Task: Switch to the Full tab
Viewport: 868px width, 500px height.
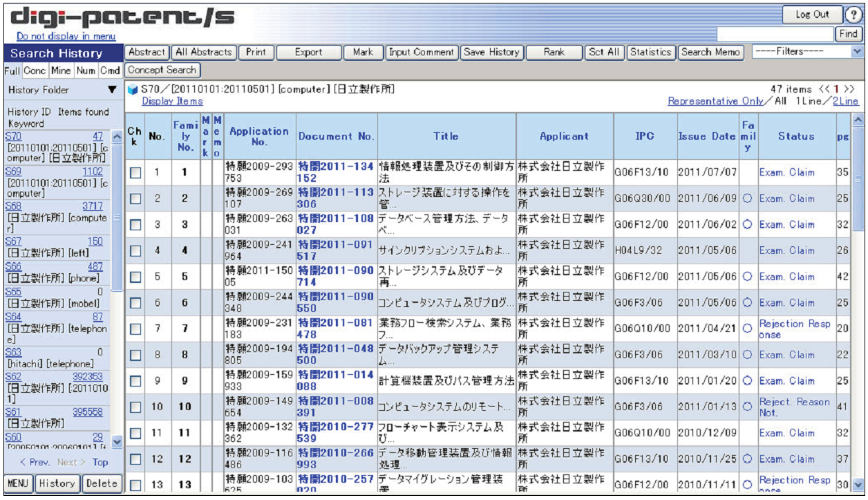Action: (12, 71)
